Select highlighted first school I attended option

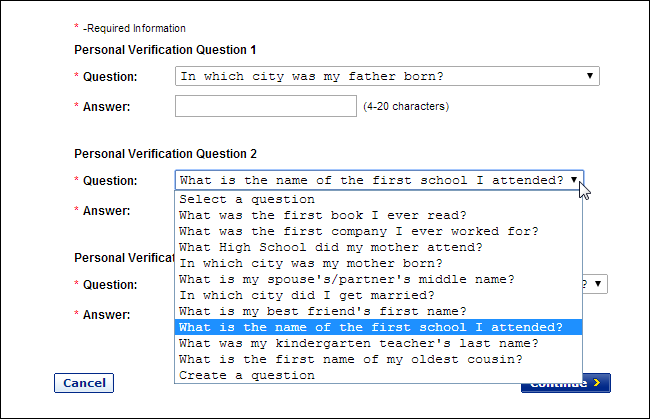[378, 327]
